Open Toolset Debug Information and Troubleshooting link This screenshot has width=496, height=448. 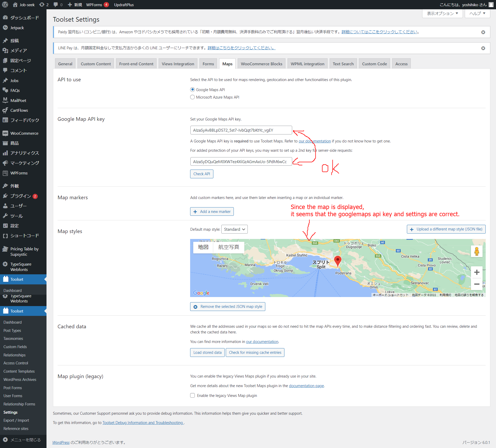[x=143, y=423]
